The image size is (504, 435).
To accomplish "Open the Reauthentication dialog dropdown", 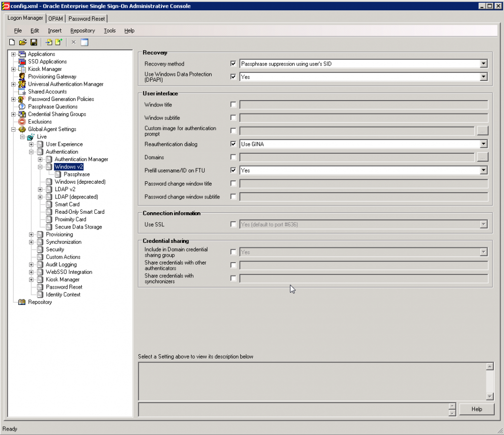I will [483, 144].
